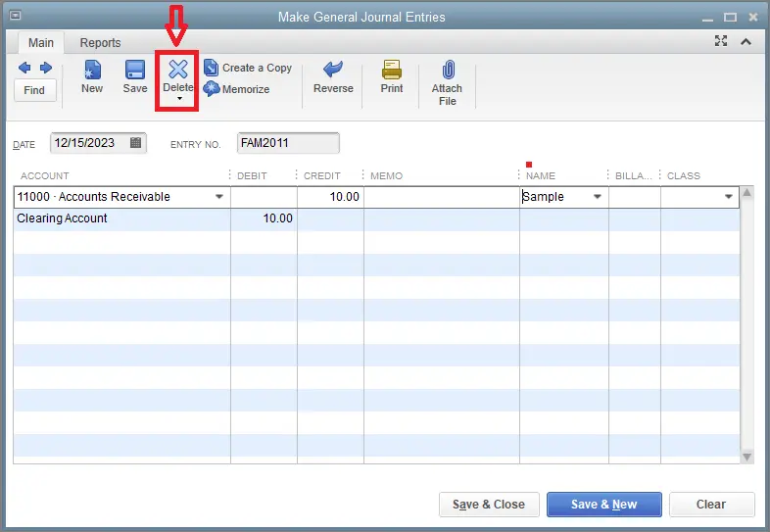The height and width of the screenshot is (532, 770).
Task: Click the MEMO column header
Action: 387,175
